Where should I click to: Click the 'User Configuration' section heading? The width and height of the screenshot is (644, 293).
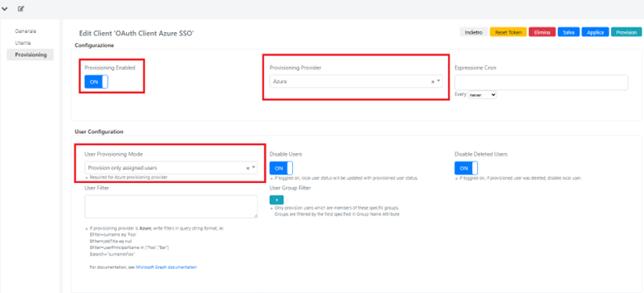tap(99, 132)
